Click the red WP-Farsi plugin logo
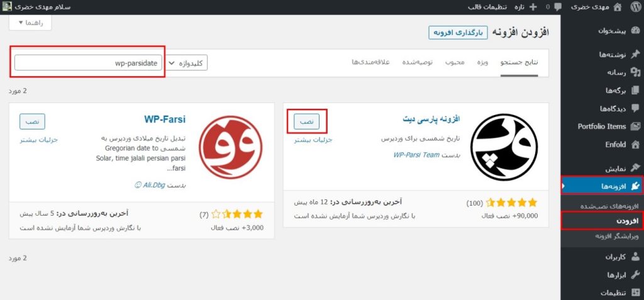This screenshot has width=644, height=300. (x=230, y=147)
